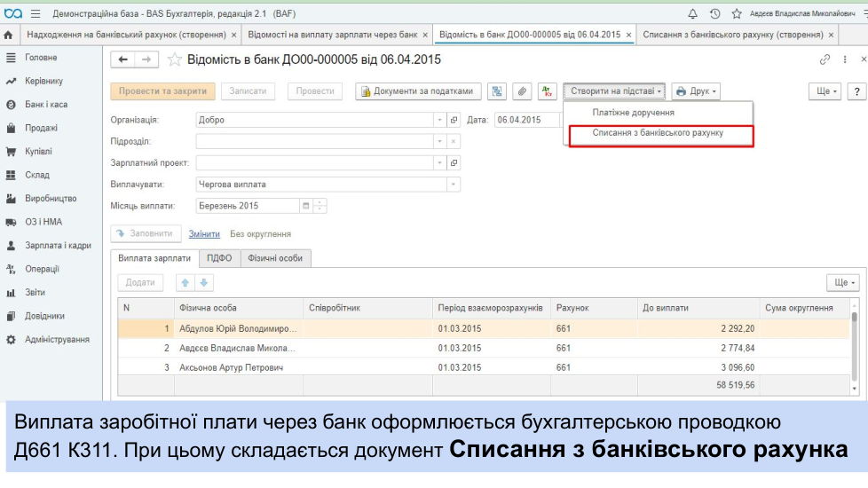Screen dimensions: 868x488
Task: Switch to the ПДФО tab
Action: [219, 258]
